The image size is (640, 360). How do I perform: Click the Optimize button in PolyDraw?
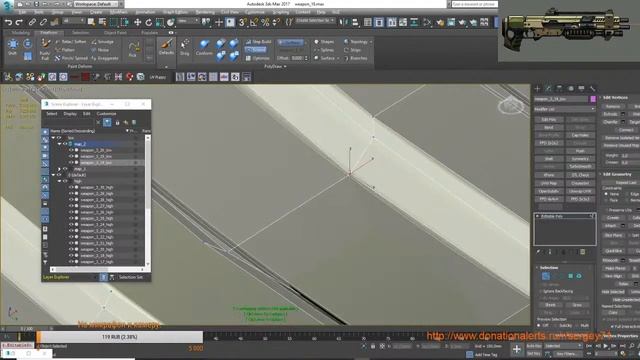pyautogui.click(x=257, y=58)
